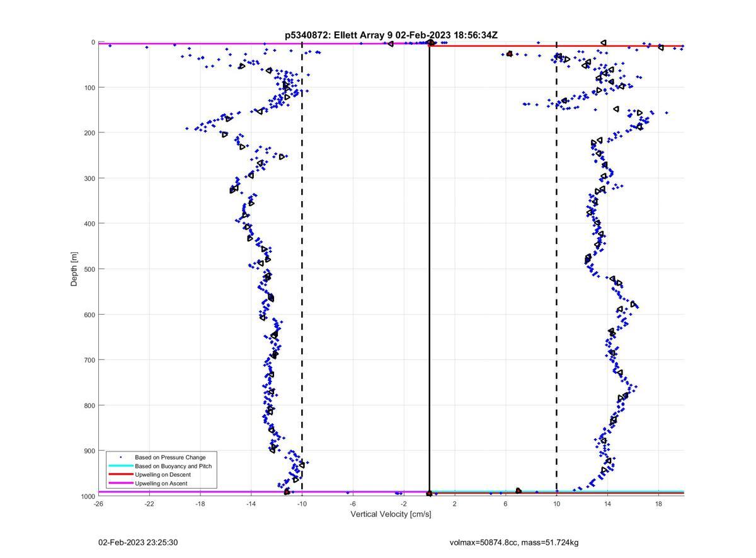This screenshot has width=756, height=558.
Task: Select legend entry 'Based on Buoyancy and Pitch'
Action: [x=173, y=466]
